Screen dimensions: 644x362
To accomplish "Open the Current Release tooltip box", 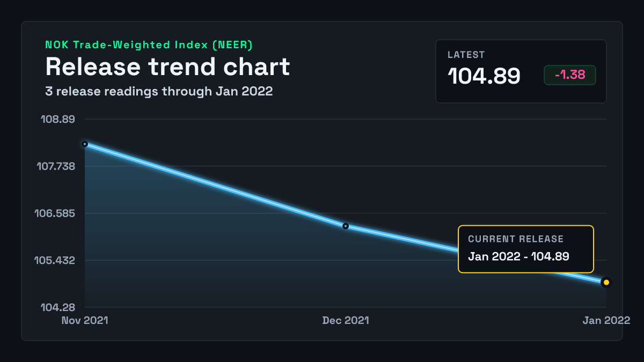I will click(526, 249).
